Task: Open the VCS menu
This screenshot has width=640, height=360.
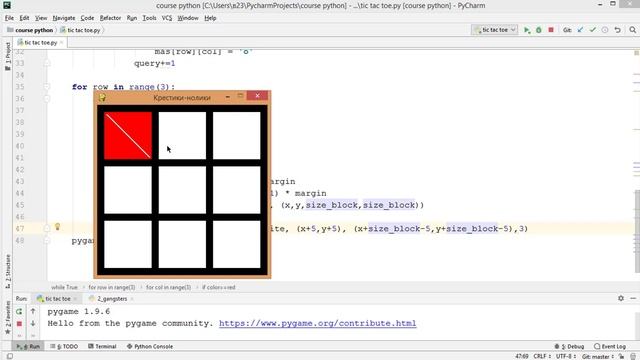Action: [x=167, y=18]
